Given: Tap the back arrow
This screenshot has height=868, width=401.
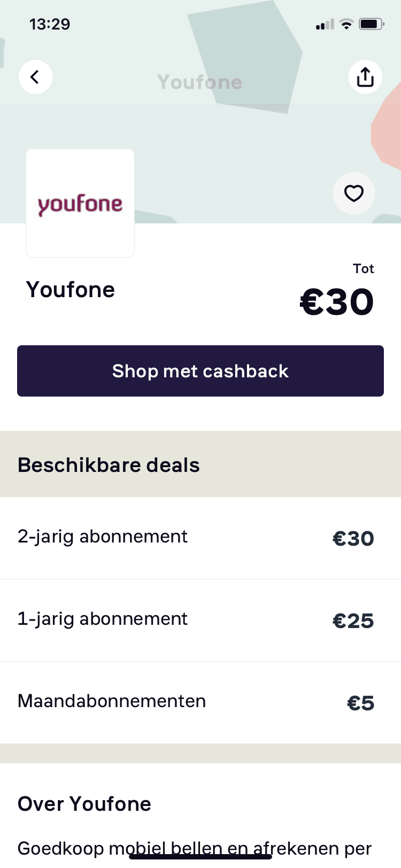Looking at the screenshot, I should tap(35, 76).
